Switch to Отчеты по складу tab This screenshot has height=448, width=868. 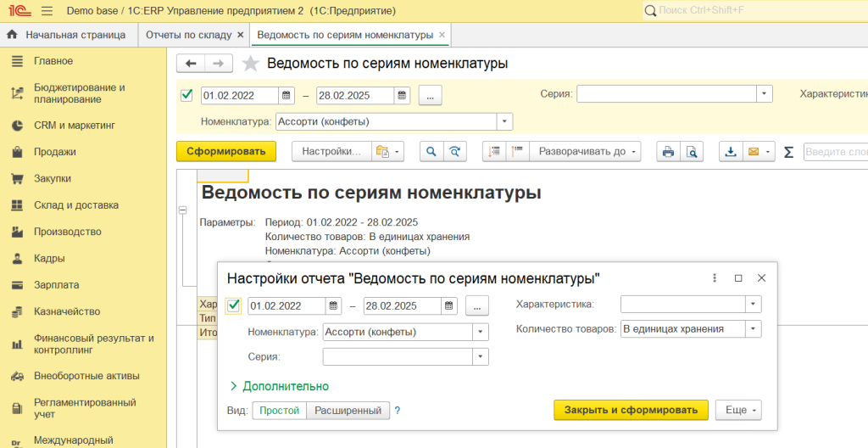pos(189,35)
